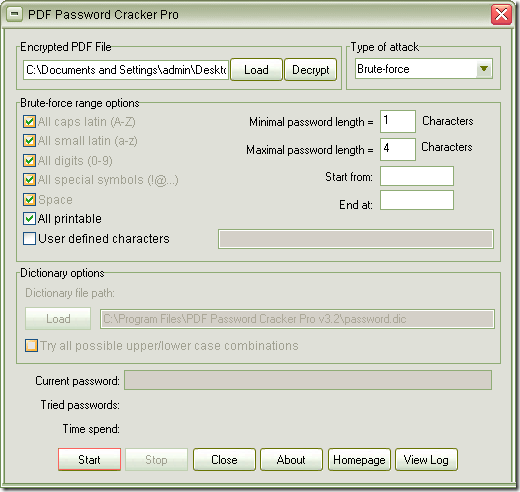Open the Type of attack dropdown arrow
520x492 pixels.
pos(484,69)
